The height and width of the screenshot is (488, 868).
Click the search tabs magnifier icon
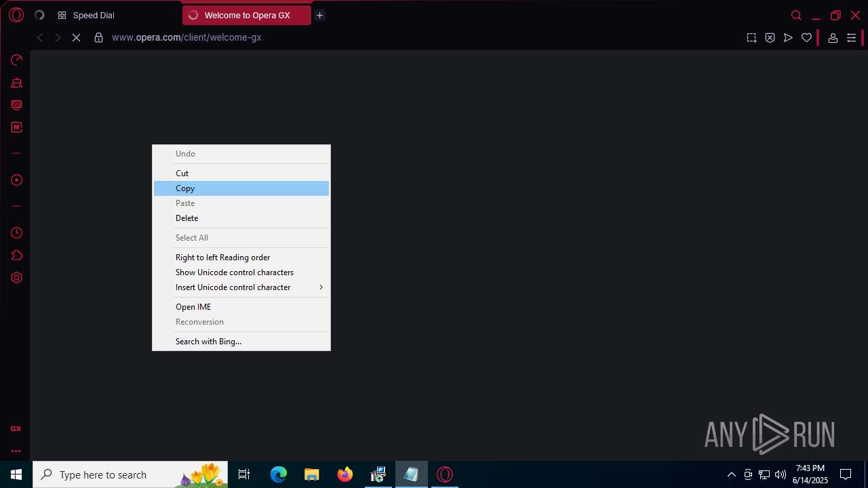click(x=796, y=16)
